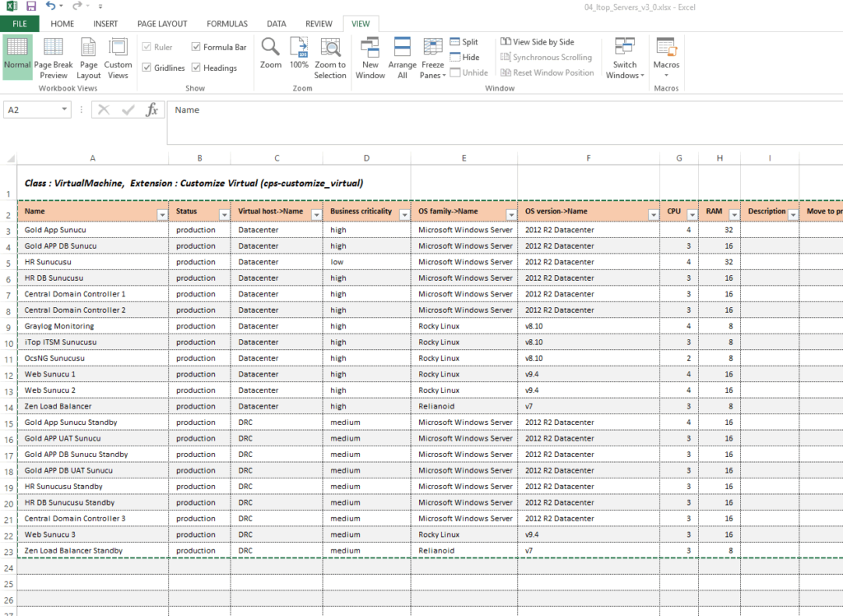Click Zoom to Selection

(x=330, y=58)
